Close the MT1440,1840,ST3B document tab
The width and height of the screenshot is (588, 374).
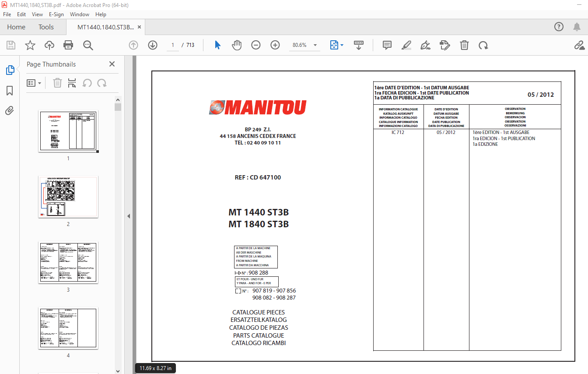tap(140, 27)
